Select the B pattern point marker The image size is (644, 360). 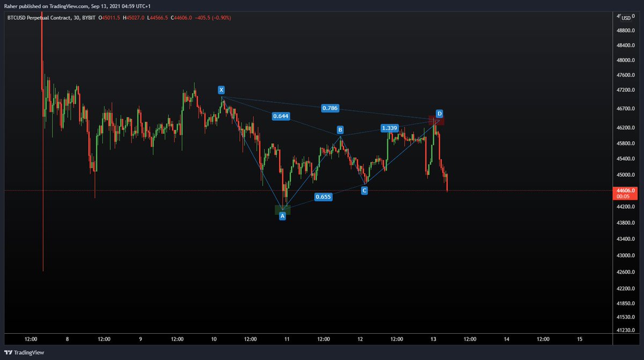pyautogui.click(x=340, y=129)
